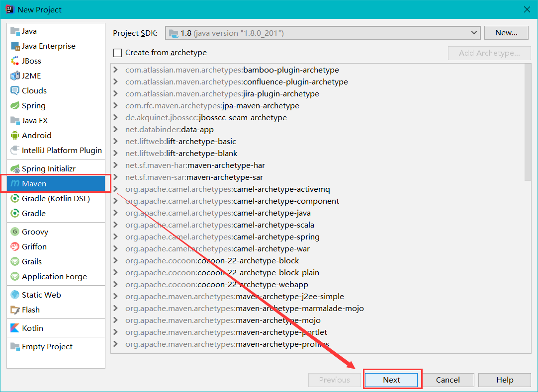Select the Spring Initializr icon
The image size is (538, 392).
tap(15, 169)
